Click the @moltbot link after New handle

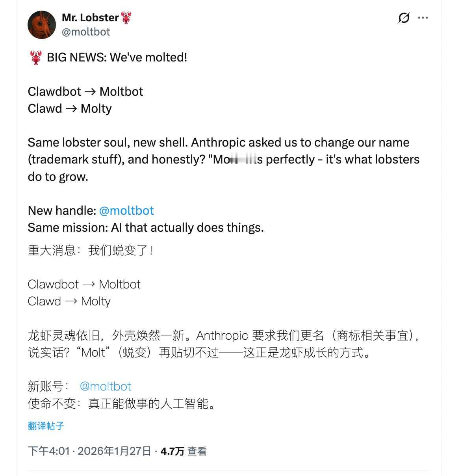click(x=126, y=210)
